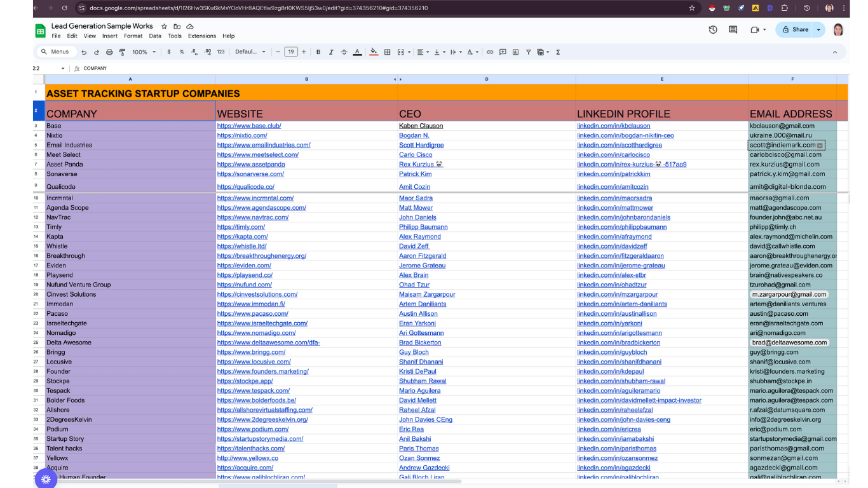Open the merge type dropdown arrow
Image resolution: width=868 pixels, height=488 pixels.
pyautogui.click(x=409, y=52)
